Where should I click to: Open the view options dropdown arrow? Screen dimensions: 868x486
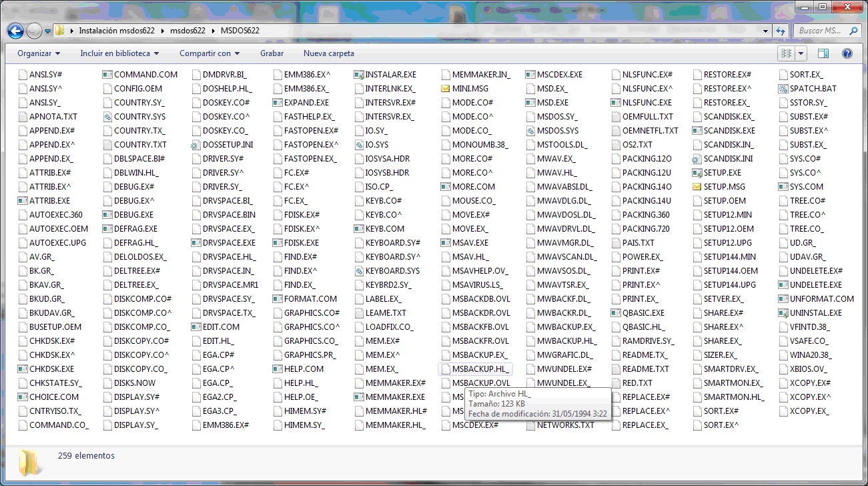[x=801, y=53]
